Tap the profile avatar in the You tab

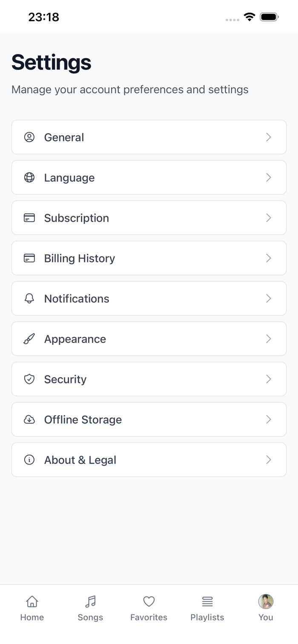[266, 601]
